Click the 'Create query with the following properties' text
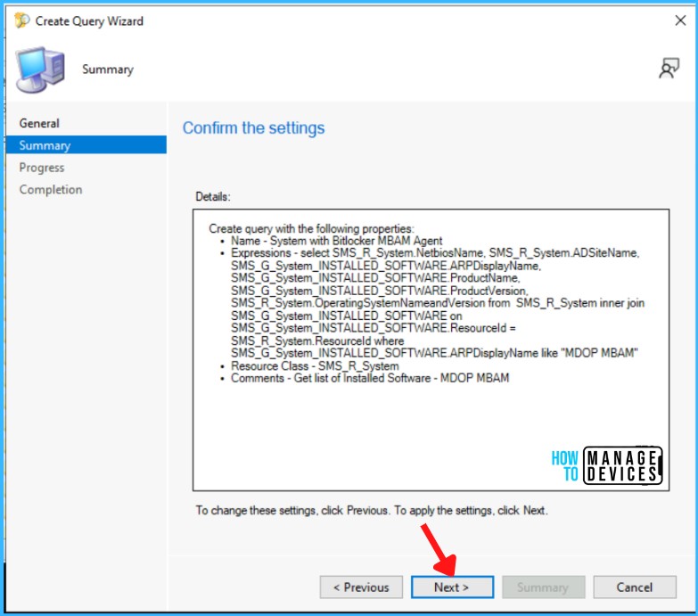The width and height of the screenshot is (698, 616). click(311, 228)
